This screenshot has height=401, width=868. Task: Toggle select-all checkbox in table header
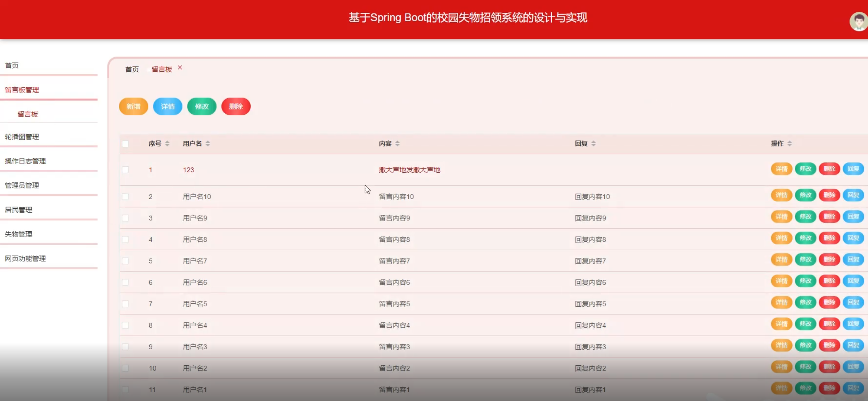point(125,144)
